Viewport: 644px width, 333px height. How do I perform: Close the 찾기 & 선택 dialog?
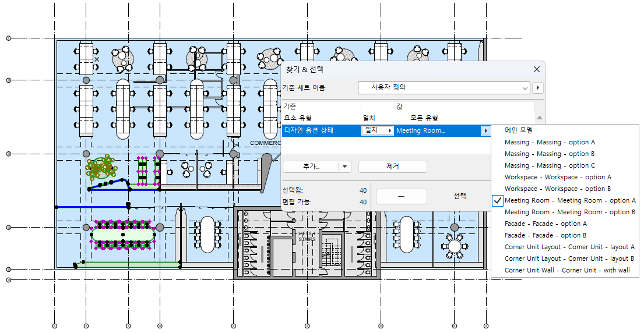(x=536, y=69)
